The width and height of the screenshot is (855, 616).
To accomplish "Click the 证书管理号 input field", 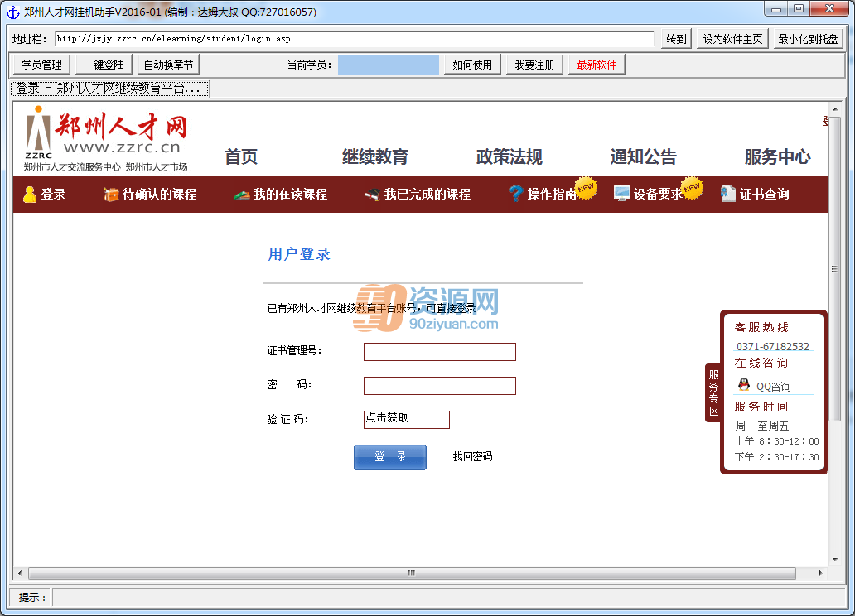I will 439,352.
